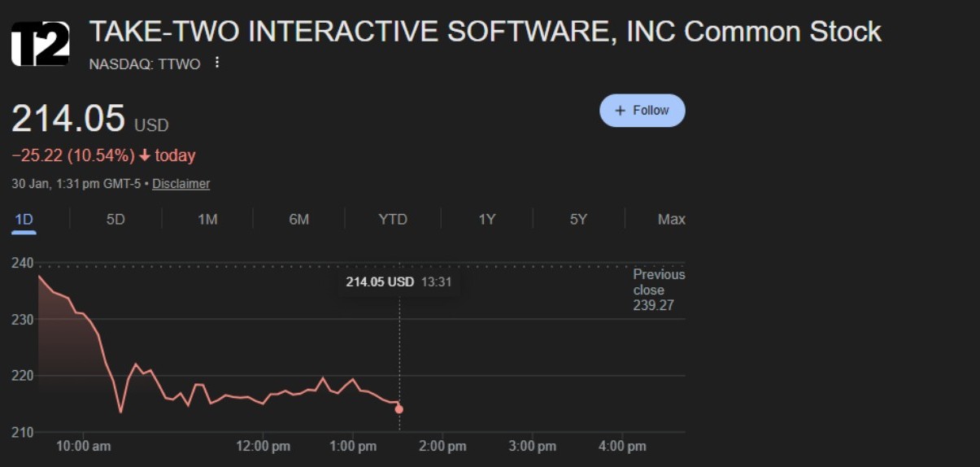Click the current price dot on chart

click(399, 409)
